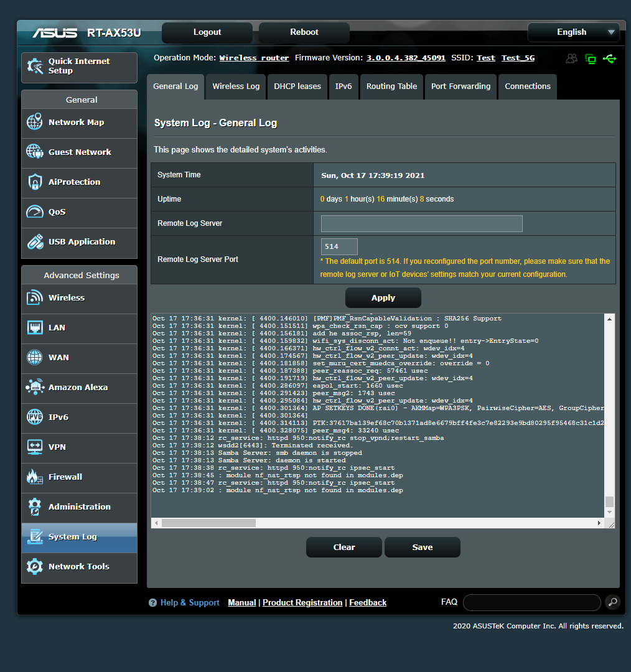Click the Remote Log Server input field
The width and height of the screenshot is (631, 672).
click(421, 223)
